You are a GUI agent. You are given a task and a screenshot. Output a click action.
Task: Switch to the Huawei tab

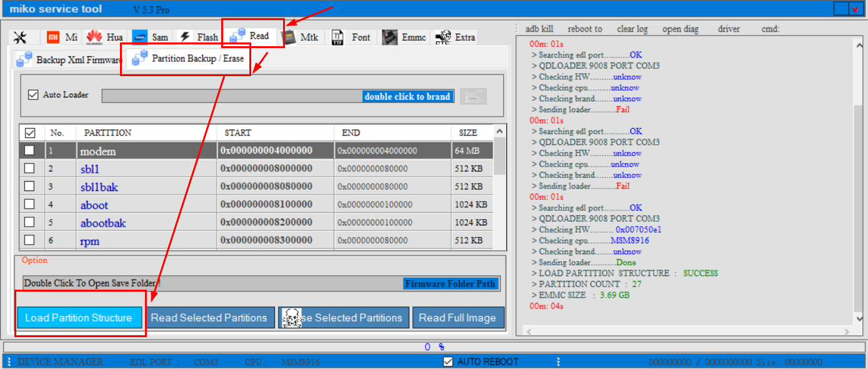tap(105, 37)
